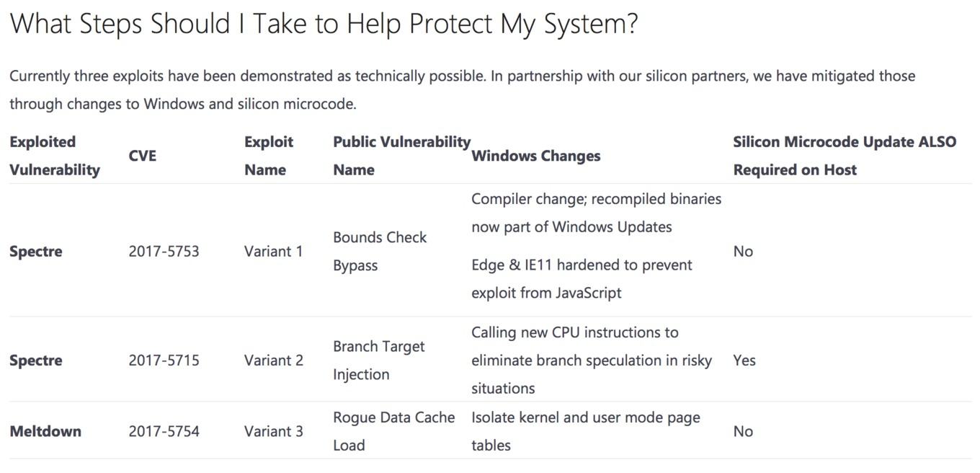980x473 pixels.
Task: Click the CVE column header
Action: coord(143,156)
